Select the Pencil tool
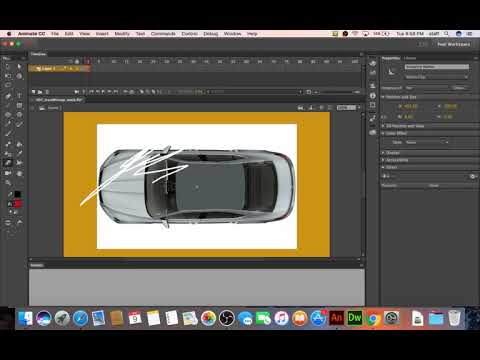This screenshot has width=480, height=360. [x=7, y=124]
